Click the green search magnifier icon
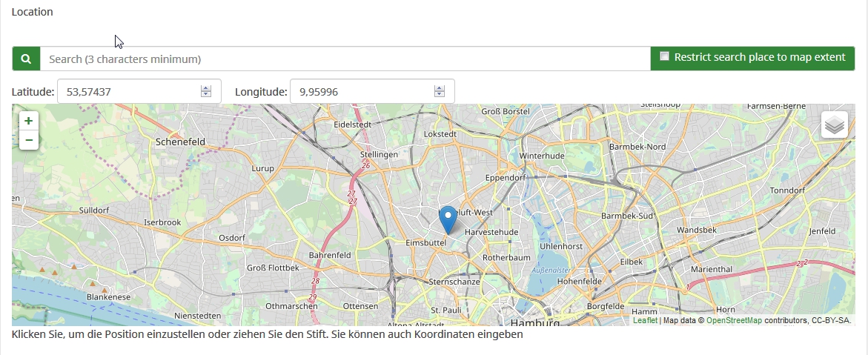 coord(26,59)
